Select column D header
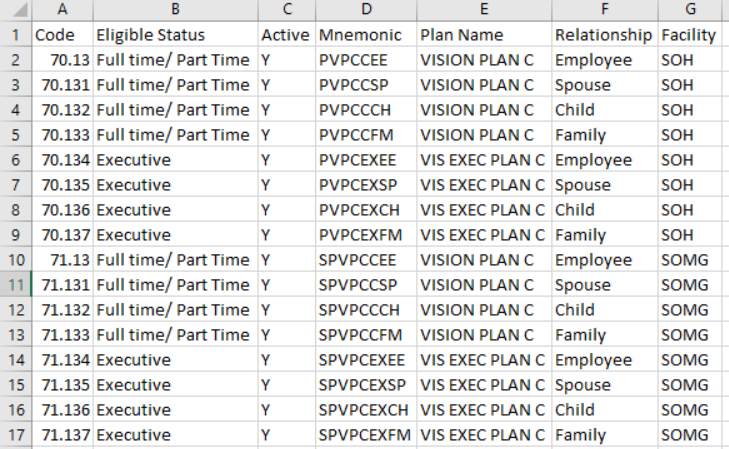729x449 pixels. (x=366, y=10)
